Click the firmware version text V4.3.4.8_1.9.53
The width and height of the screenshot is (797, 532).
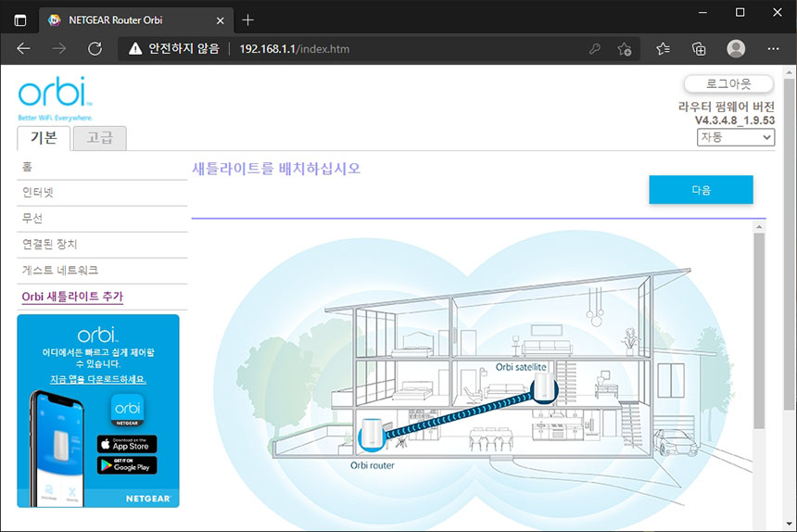click(x=735, y=120)
